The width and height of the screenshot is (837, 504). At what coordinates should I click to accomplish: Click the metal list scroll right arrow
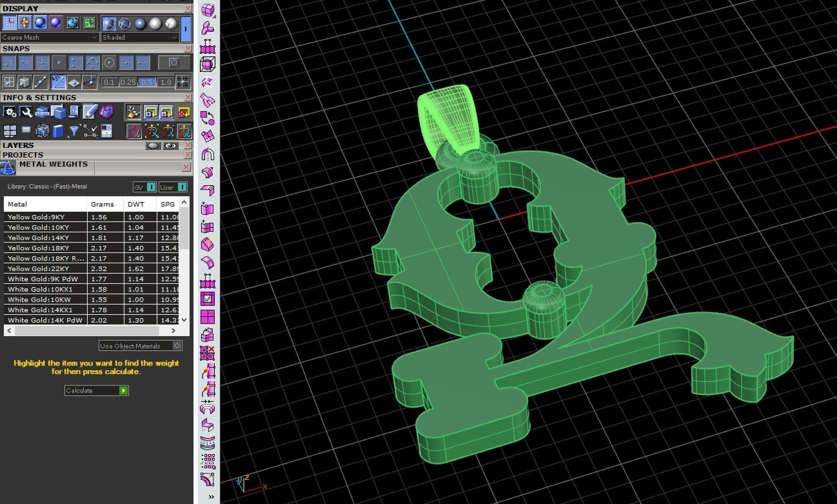click(x=173, y=330)
